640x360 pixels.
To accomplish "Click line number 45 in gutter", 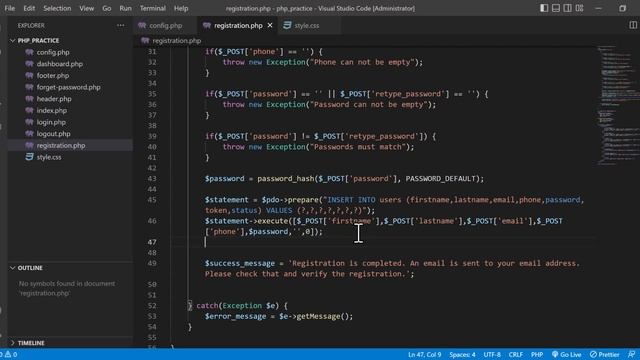I will click(x=152, y=200).
